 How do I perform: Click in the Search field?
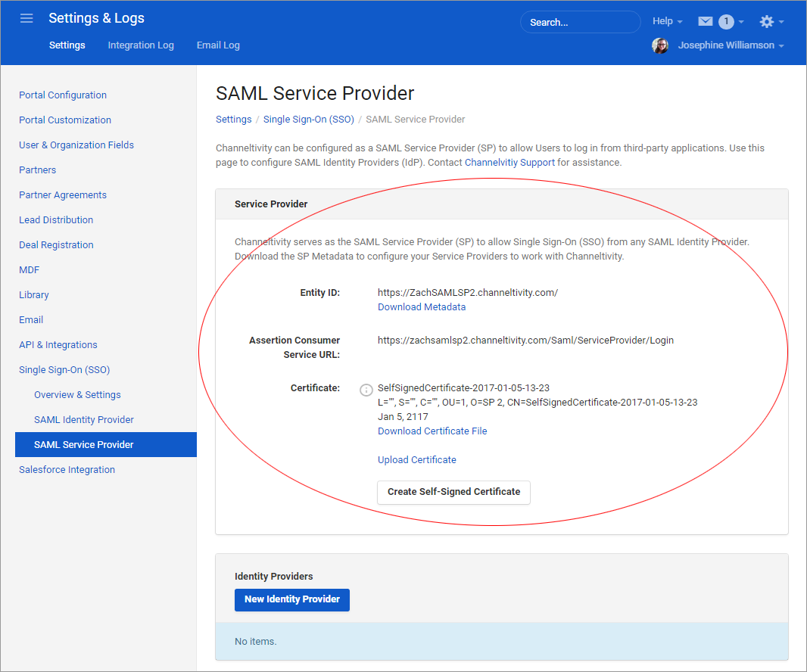pos(580,22)
